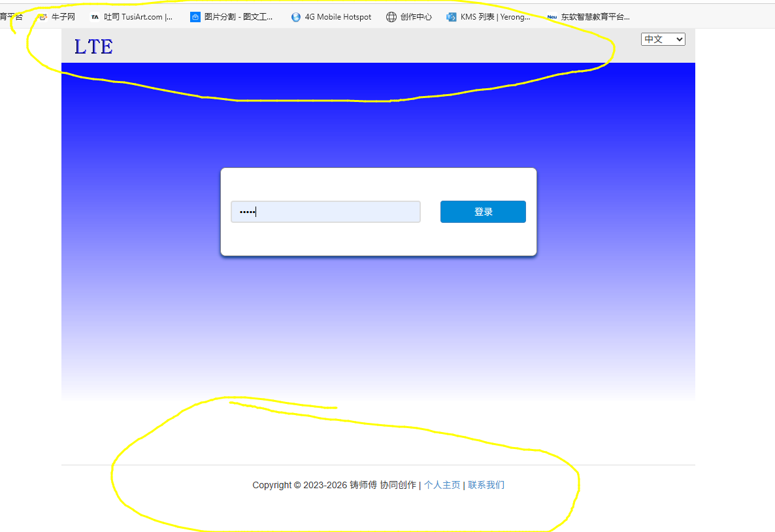Follow the 联系我们 footer link
This screenshot has width=775, height=532.
coord(486,485)
